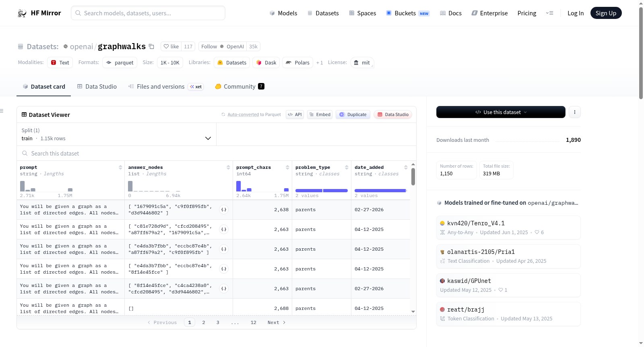Follow the OpenAI organization

coord(223,46)
